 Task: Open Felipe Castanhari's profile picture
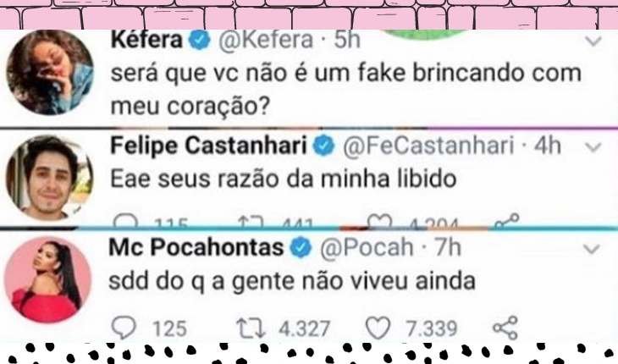tap(50, 177)
